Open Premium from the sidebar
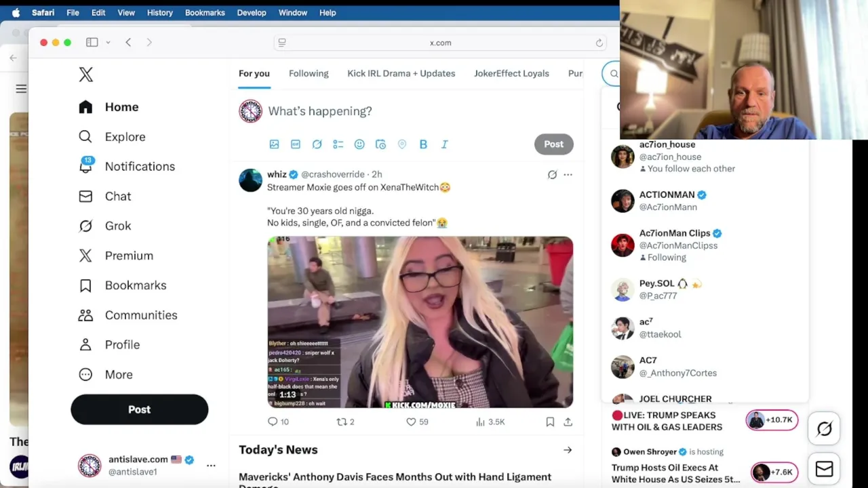This screenshot has height=488, width=868. 116,256
